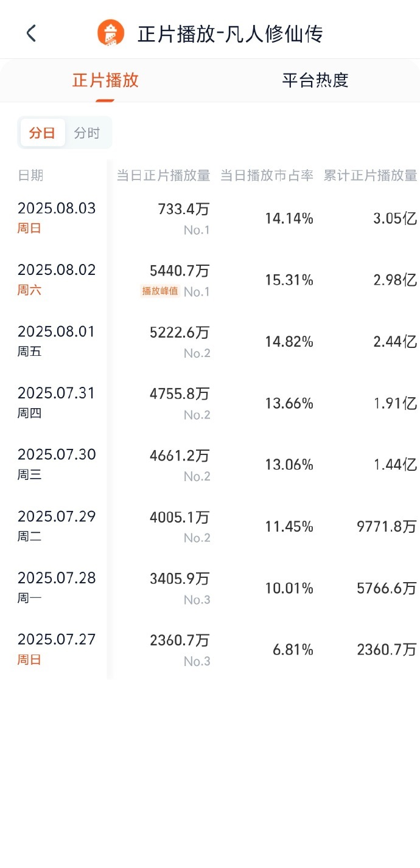Select the 2025.07.27 date row

[x=210, y=650]
